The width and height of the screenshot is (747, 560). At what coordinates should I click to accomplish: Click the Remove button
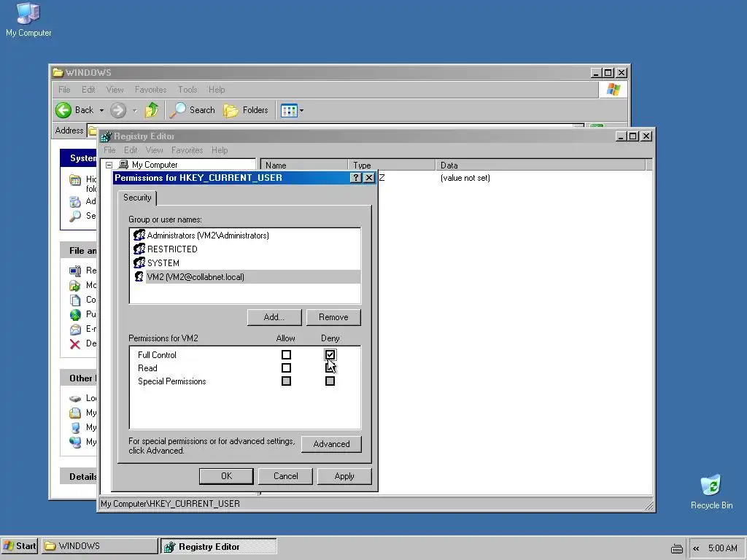pos(333,317)
